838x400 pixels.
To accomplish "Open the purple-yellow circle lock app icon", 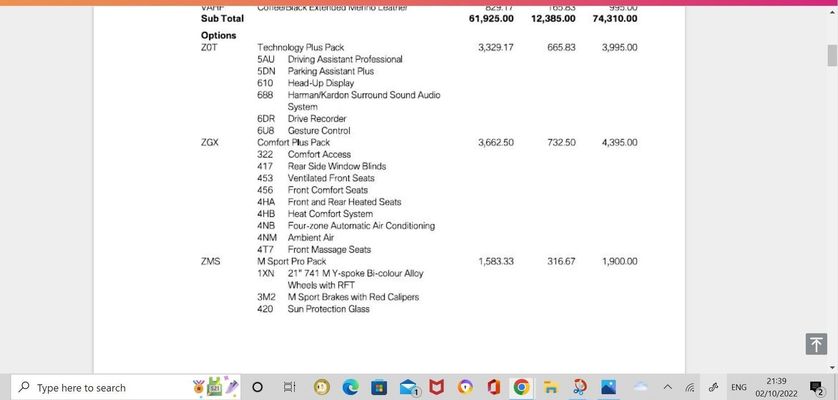I will click(x=465, y=387).
